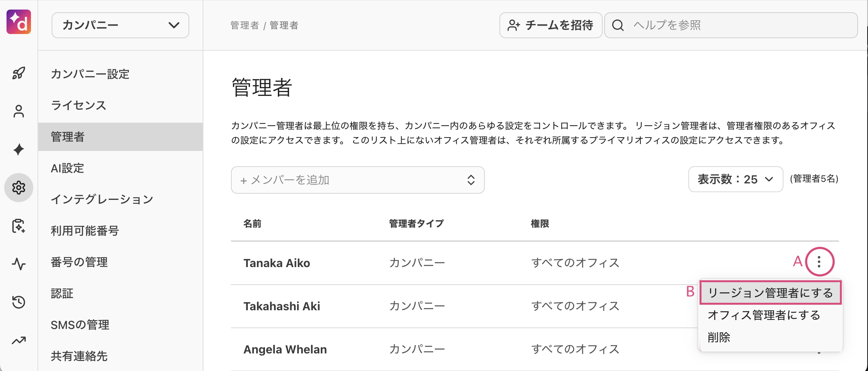
Task: Expand the メンバーを追加 member selector
Action: pyautogui.click(x=358, y=180)
